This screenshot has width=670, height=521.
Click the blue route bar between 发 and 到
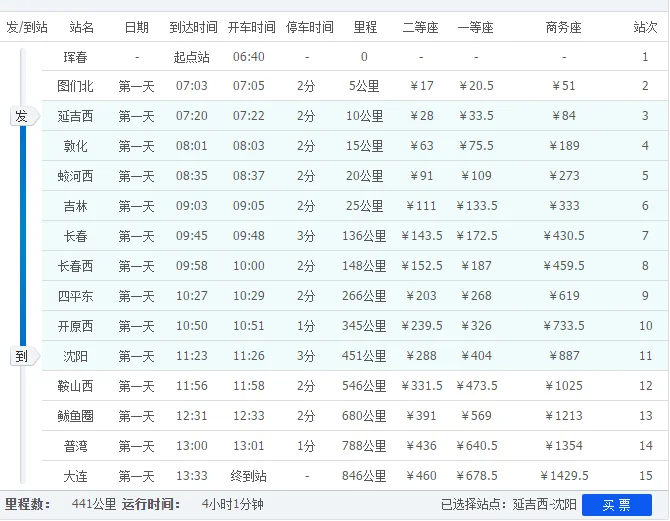pos(23,236)
